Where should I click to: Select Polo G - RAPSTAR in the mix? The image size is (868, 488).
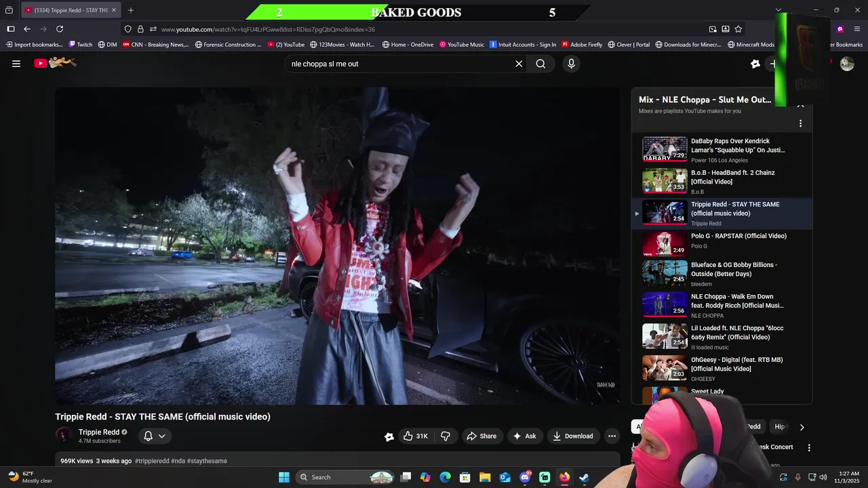pos(722,245)
